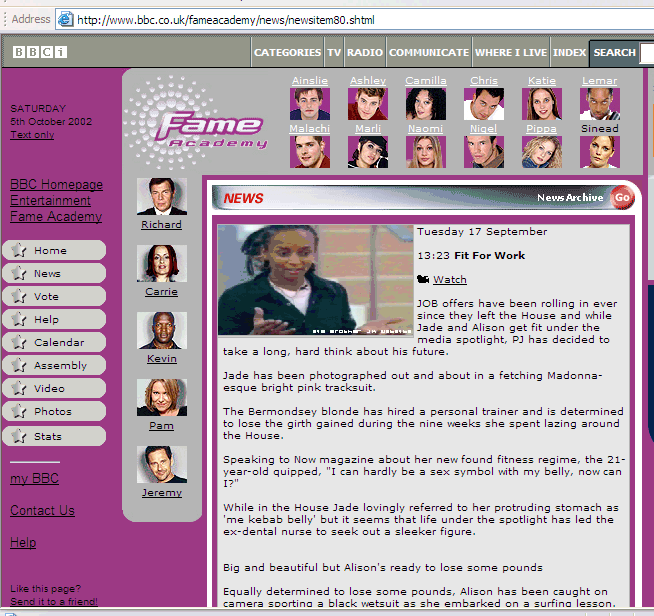Click the Pippa name link
Image resolution: width=654 pixels, height=616 pixels.
541,128
